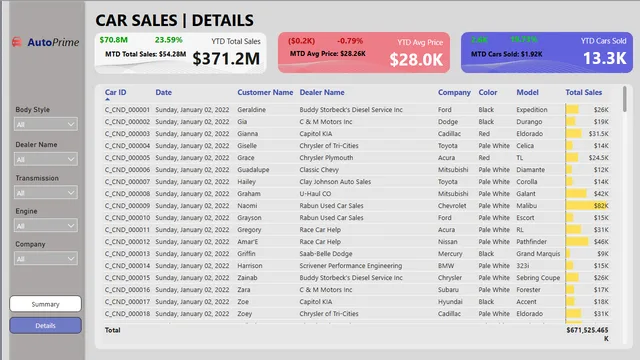Click company Chevrolet

point(452,206)
